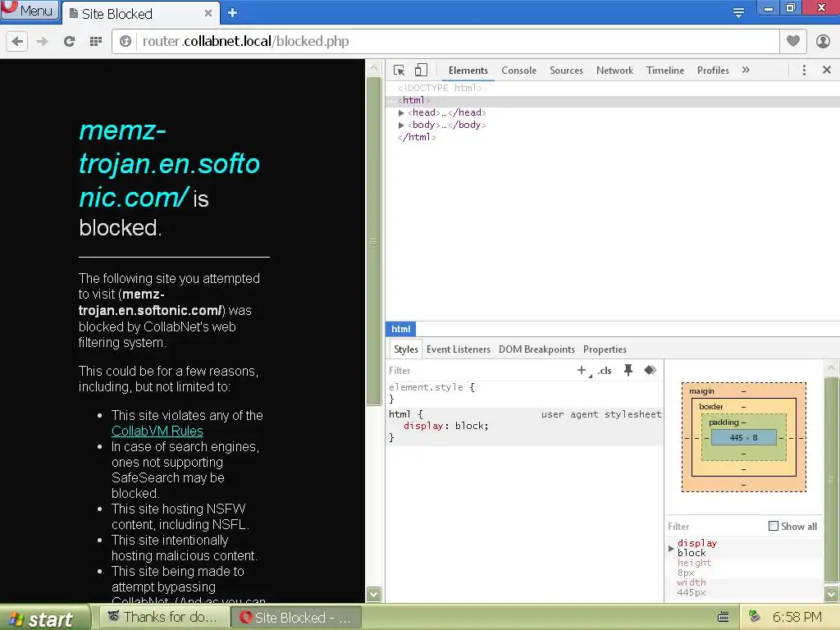Open the animations diamond icon
The height and width of the screenshot is (630, 840).
pyautogui.click(x=651, y=370)
